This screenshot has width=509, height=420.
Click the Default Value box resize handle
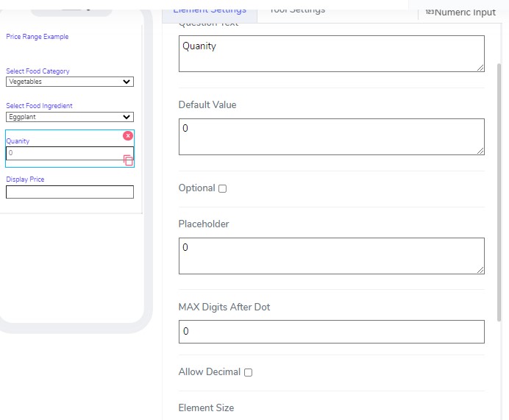480,151
